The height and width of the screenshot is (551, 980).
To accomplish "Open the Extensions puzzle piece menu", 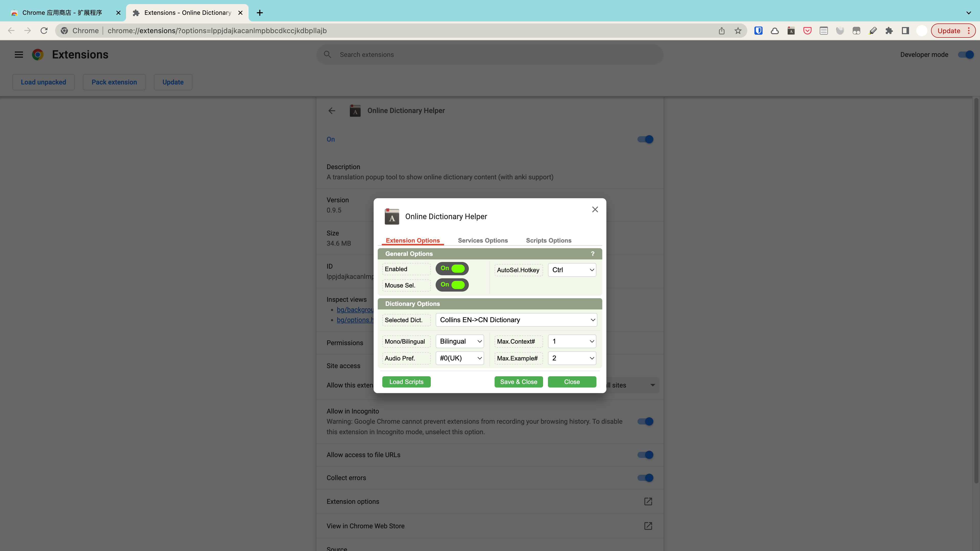I will (889, 31).
